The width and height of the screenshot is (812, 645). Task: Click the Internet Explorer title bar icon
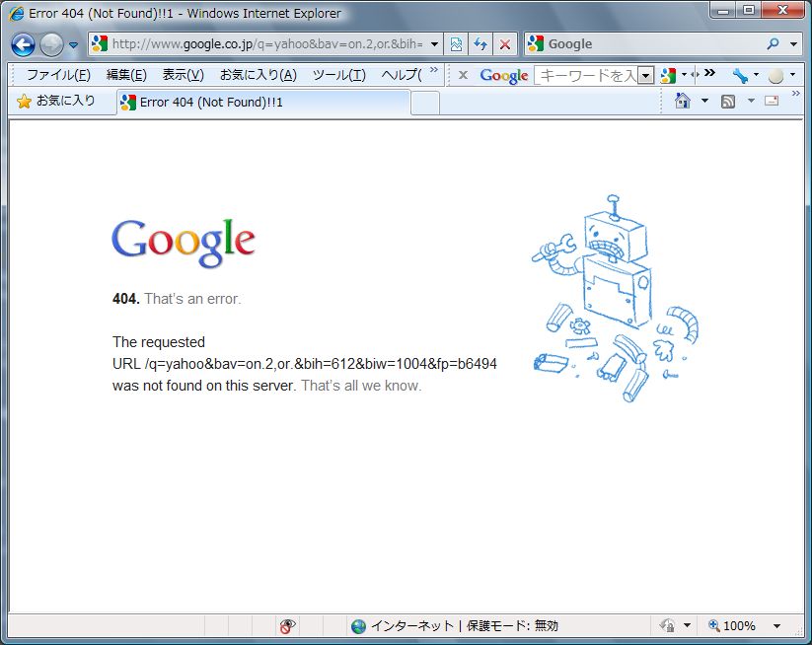coord(17,13)
